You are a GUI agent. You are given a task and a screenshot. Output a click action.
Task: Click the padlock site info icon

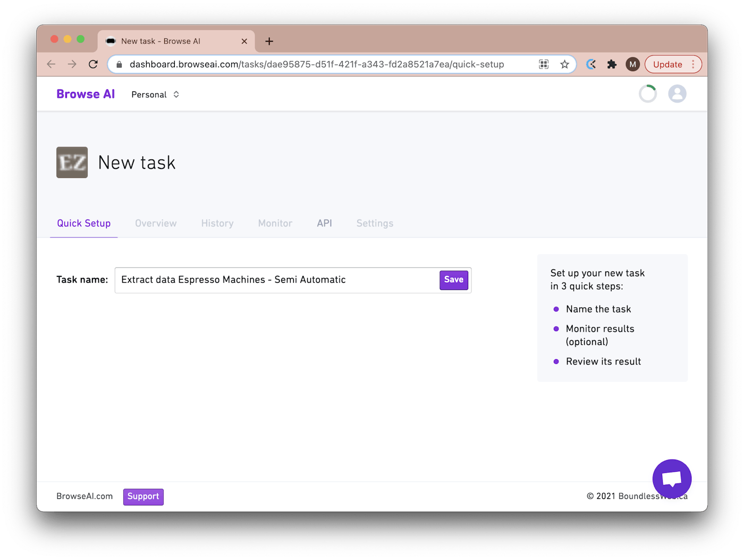click(x=119, y=64)
